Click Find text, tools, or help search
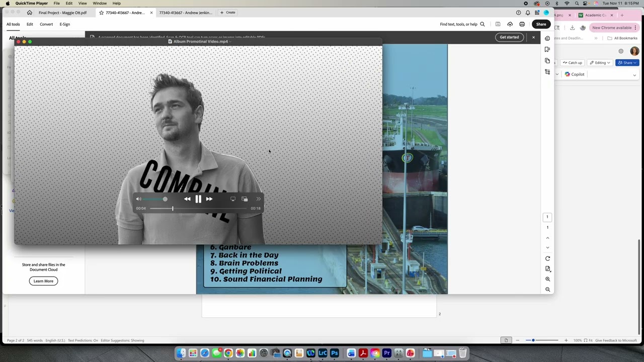 [x=462, y=24]
